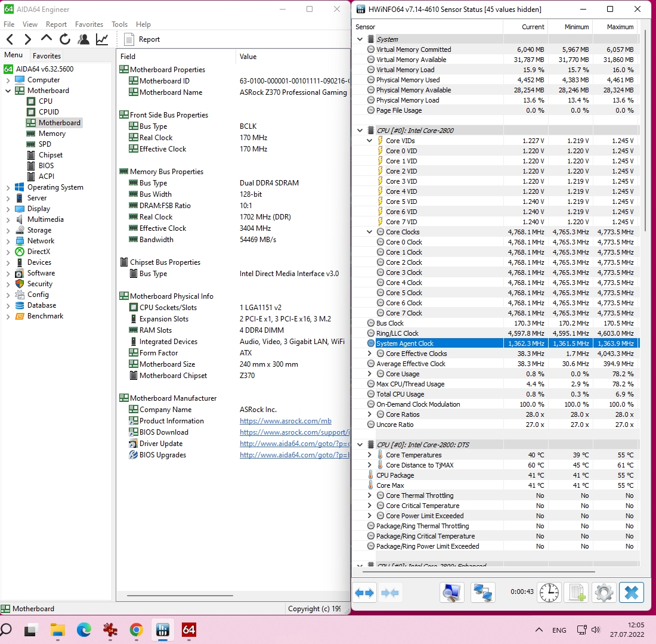Click AIDA64 horizontal scrollbar thumb
This screenshot has height=644, width=656.
[x=180, y=596]
